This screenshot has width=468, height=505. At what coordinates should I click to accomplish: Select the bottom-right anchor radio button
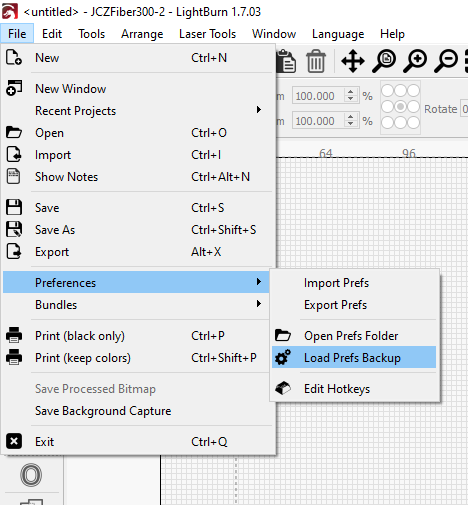[x=413, y=122]
